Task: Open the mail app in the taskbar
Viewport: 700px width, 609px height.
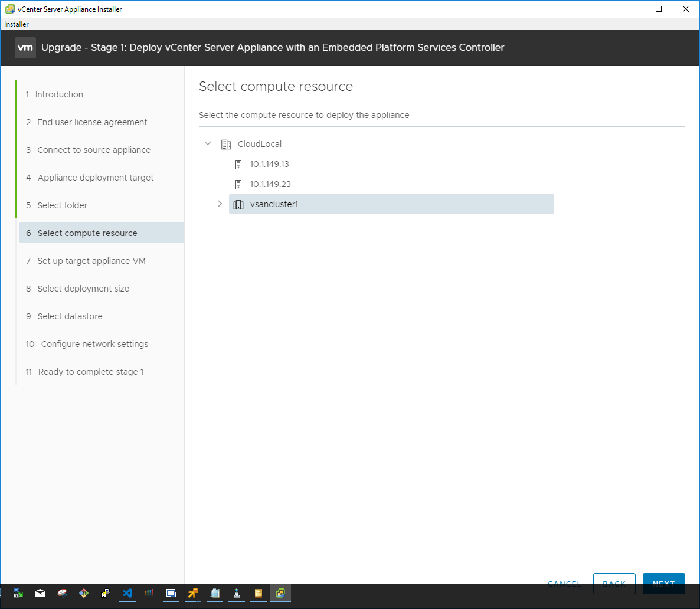Action: click(x=40, y=593)
